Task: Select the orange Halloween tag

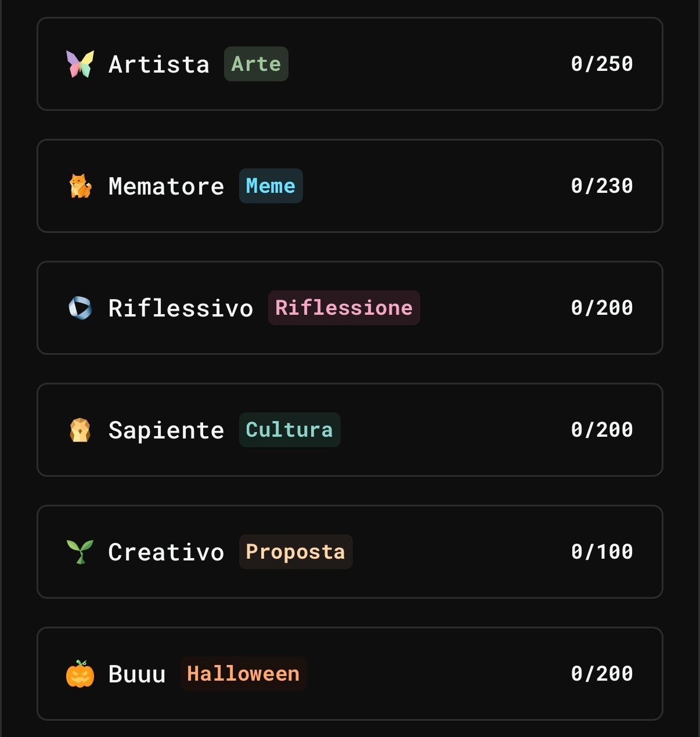Action: click(x=243, y=674)
